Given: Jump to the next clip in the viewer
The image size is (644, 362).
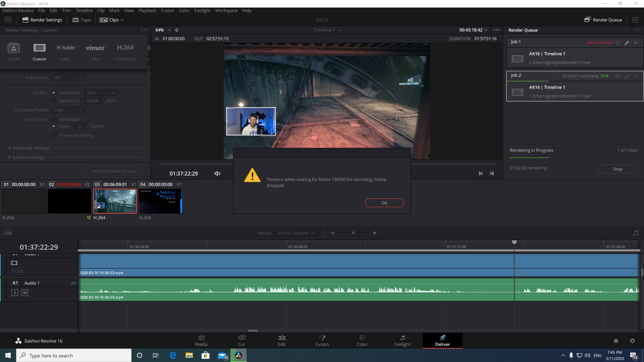Looking at the screenshot, I should click(480, 173).
